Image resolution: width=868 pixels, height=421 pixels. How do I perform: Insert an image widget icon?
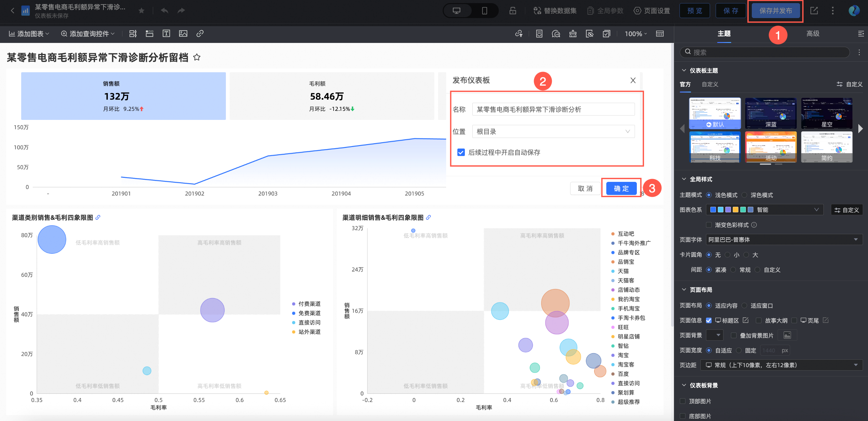tap(183, 34)
